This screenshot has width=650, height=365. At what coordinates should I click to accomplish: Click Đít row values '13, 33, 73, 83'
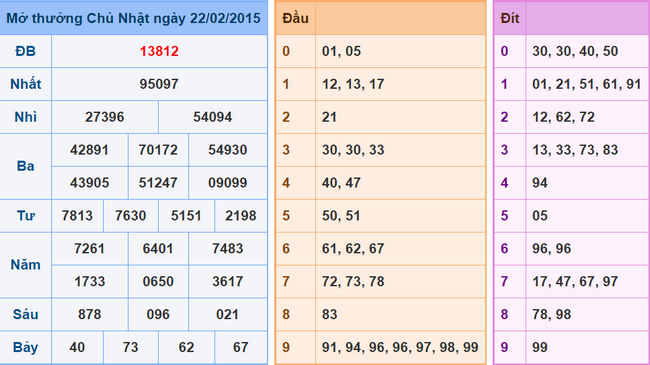575,150
